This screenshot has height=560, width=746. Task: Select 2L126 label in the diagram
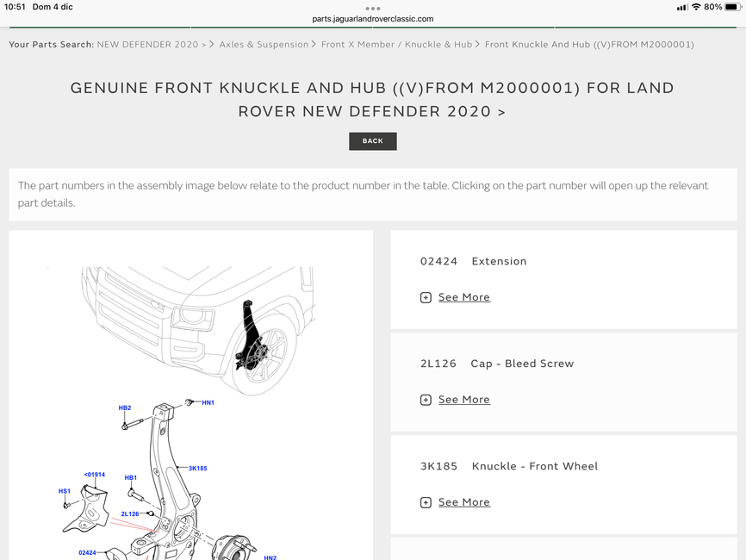129,514
